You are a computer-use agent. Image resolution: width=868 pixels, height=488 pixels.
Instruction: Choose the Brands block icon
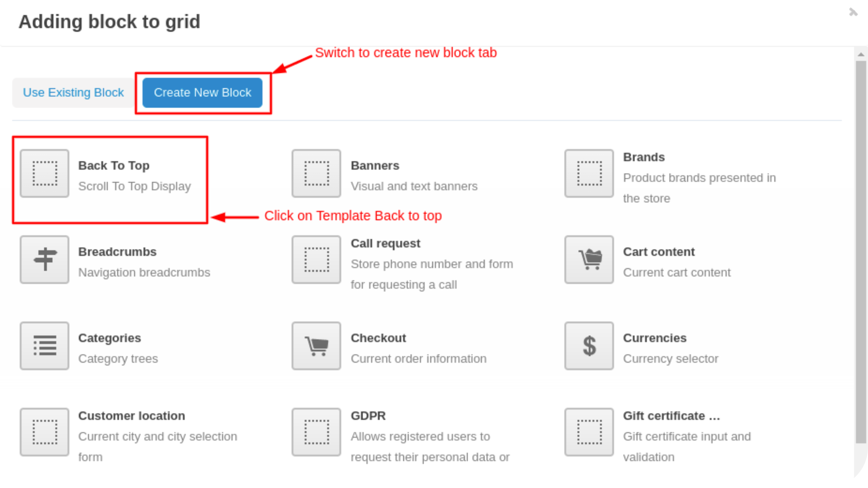[x=589, y=174]
